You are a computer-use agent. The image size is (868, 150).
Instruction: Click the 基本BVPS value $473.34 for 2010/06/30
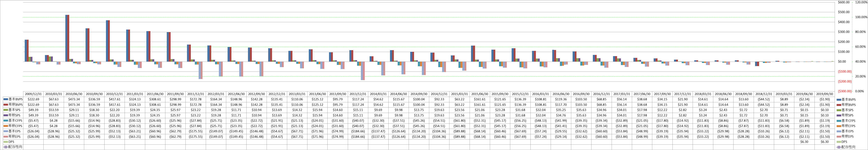(x=74, y=99)
